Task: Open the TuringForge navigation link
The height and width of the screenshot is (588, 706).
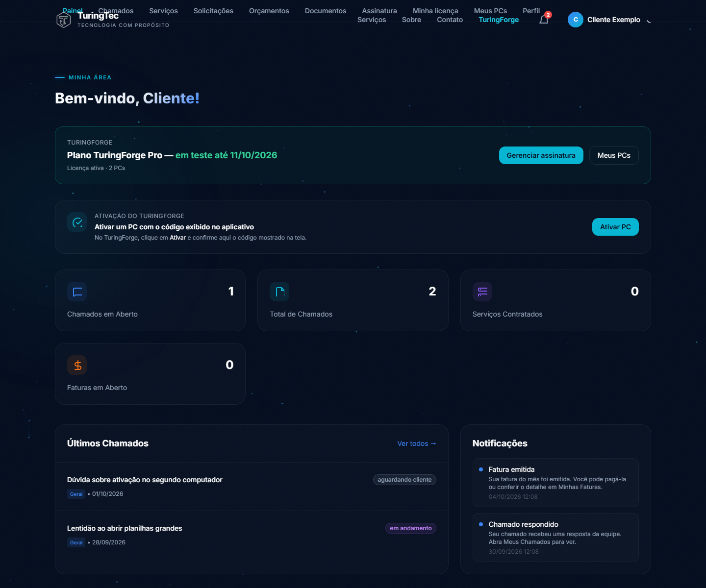Action: (499, 20)
